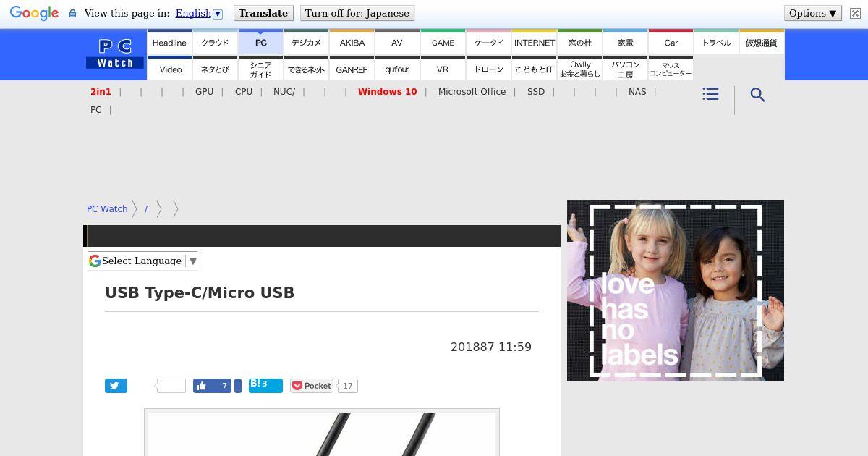The height and width of the screenshot is (456, 868).
Task: Open the AV tab
Action: tap(397, 43)
